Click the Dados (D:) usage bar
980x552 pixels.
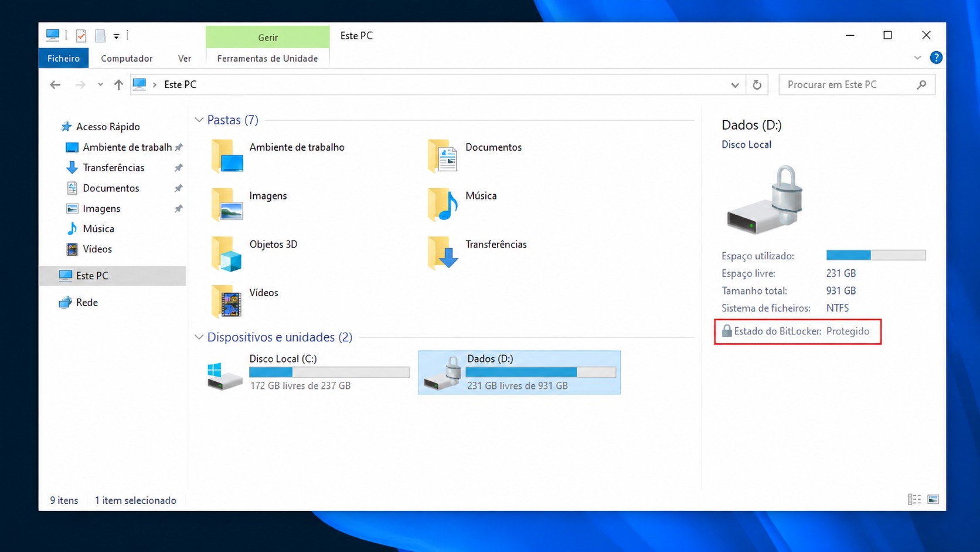(540, 372)
